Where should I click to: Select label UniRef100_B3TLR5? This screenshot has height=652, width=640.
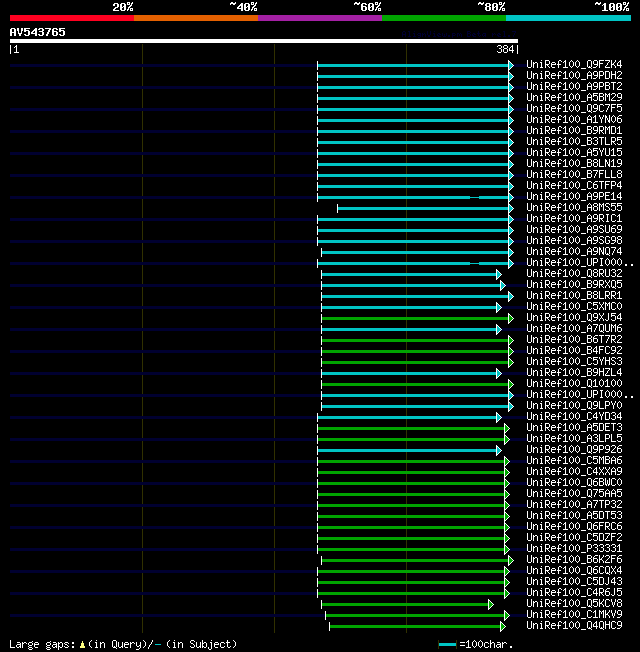point(574,141)
